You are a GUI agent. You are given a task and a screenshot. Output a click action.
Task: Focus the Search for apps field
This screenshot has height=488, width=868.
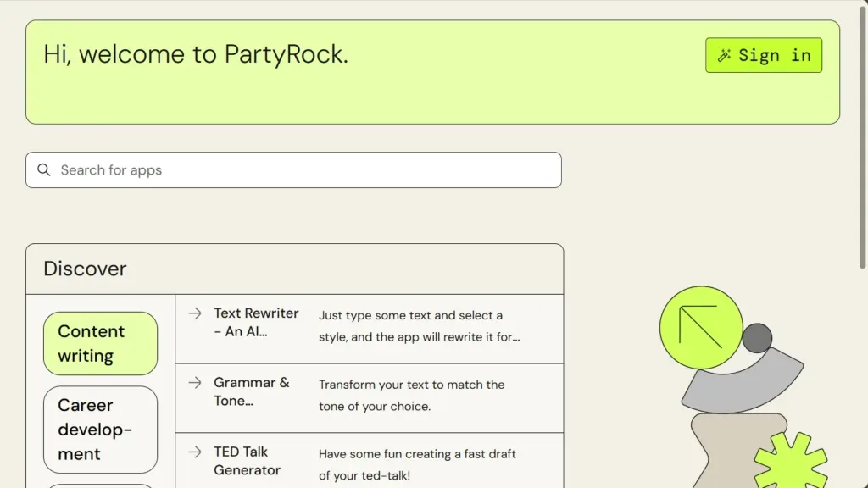pyautogui.click(x=305, y=170)
